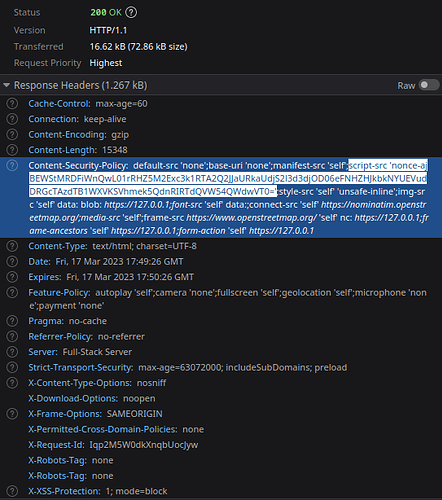Open help icon for X-XSS-Protection header

click(x=12, y=491)
